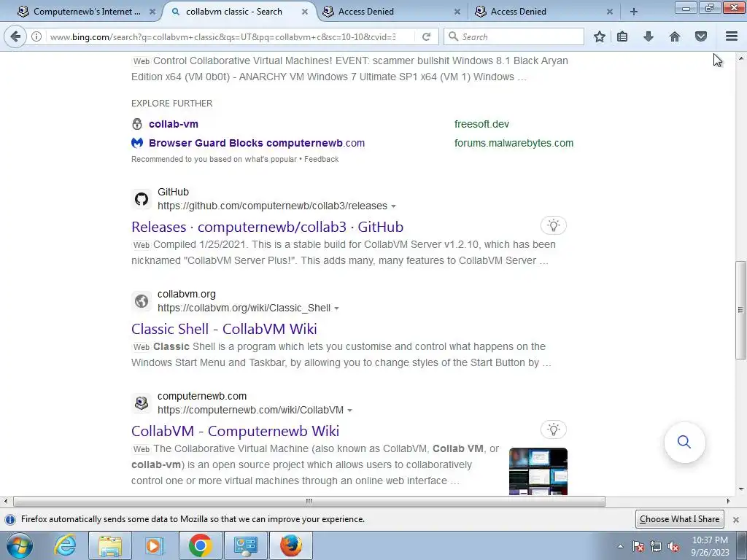Click Malwarebytes icon next to Browser Guard
This screenshot has width=747, height=560.
pos(137,143)
